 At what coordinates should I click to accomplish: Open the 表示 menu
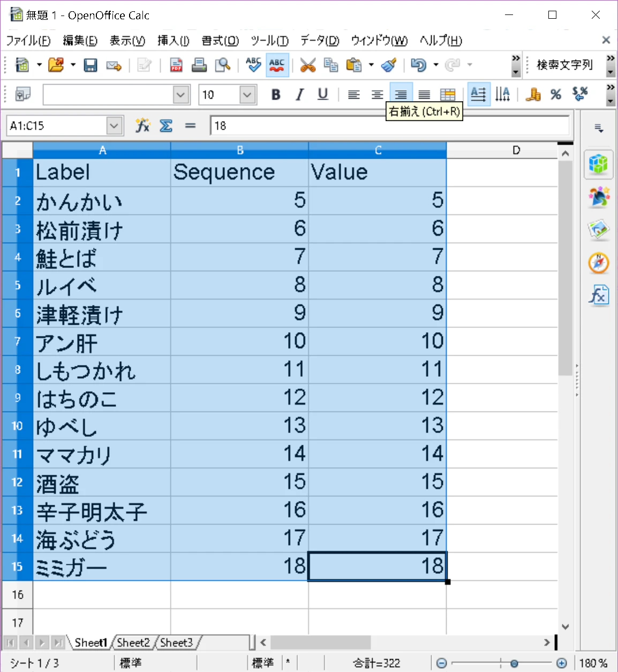click(127, 41)
